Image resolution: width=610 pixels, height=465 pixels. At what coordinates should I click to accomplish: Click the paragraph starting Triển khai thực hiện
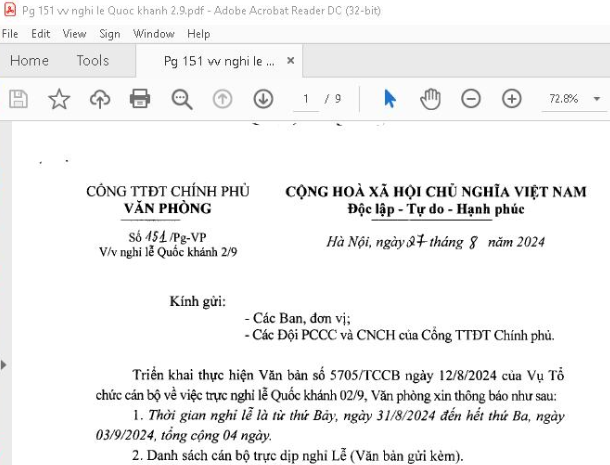[x=330, y=385]
